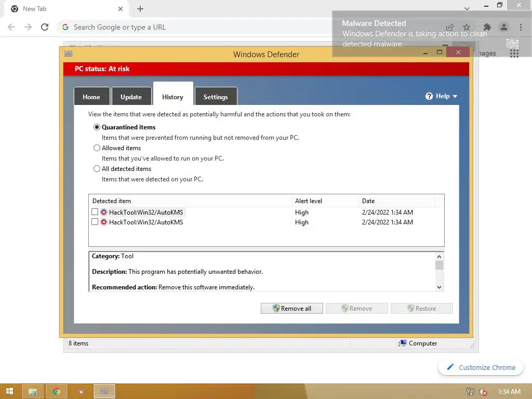The width and height of the screenshot is (532, 399).
Task: Open the Windows Start button
Action: [9, 391]
